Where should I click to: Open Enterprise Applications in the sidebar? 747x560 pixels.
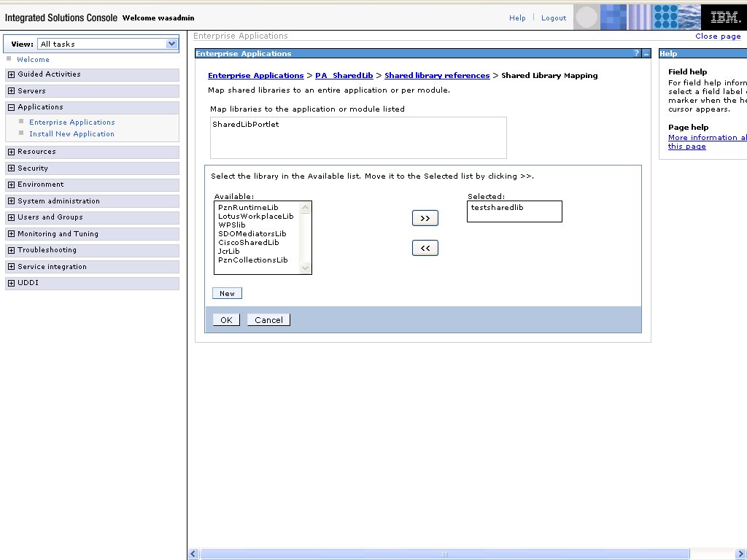72,122
